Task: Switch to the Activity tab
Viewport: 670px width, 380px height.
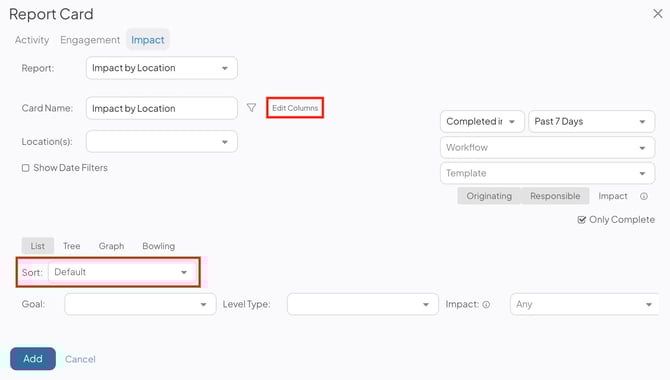Action: (x=32, y=40)
